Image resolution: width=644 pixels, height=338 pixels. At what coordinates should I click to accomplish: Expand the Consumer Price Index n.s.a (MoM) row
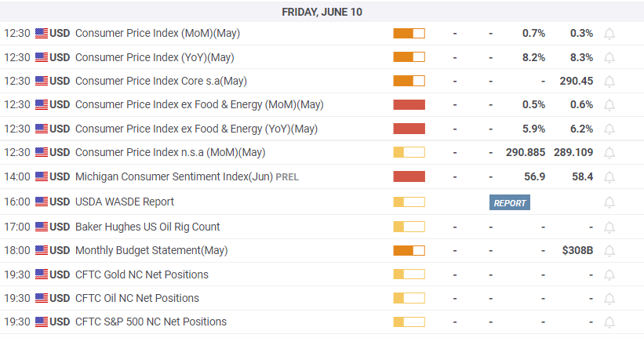(x=170, y=152)
